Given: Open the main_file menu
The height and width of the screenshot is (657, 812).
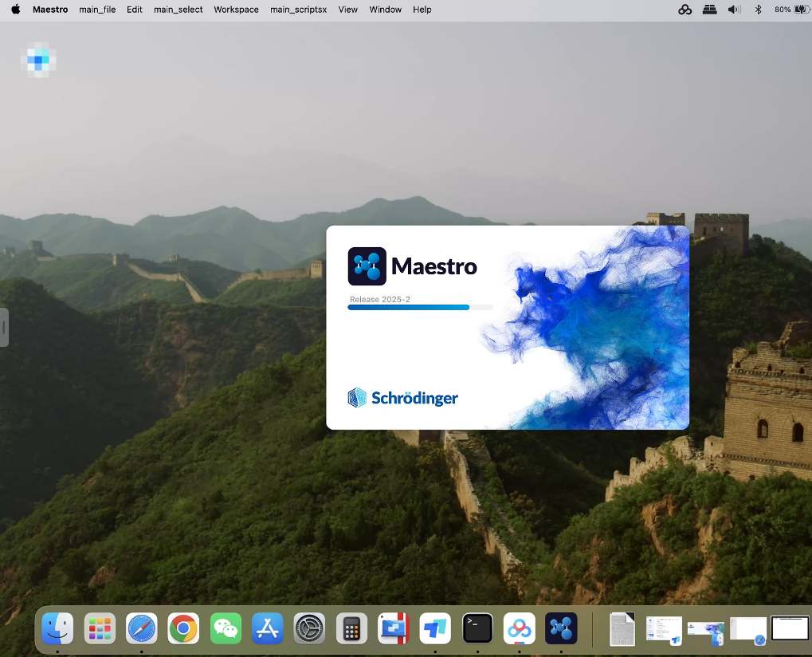Looking at the screenshot, I should (x=97, y=10).
